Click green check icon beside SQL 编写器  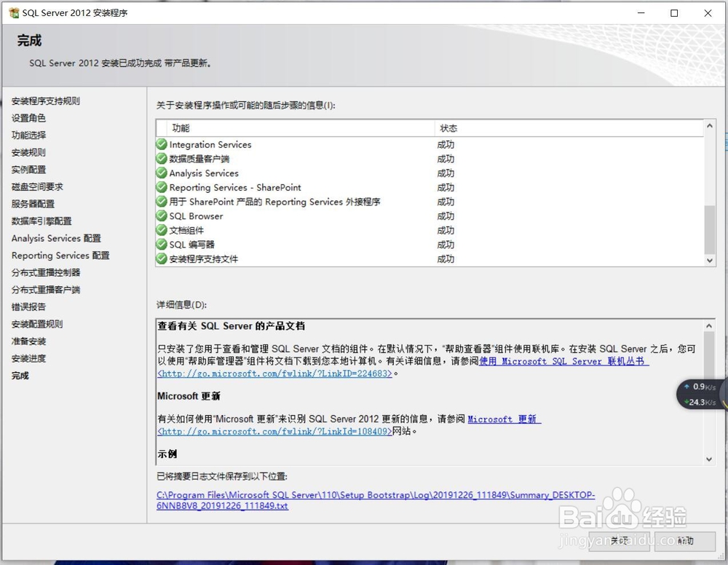tap(162, 245)
